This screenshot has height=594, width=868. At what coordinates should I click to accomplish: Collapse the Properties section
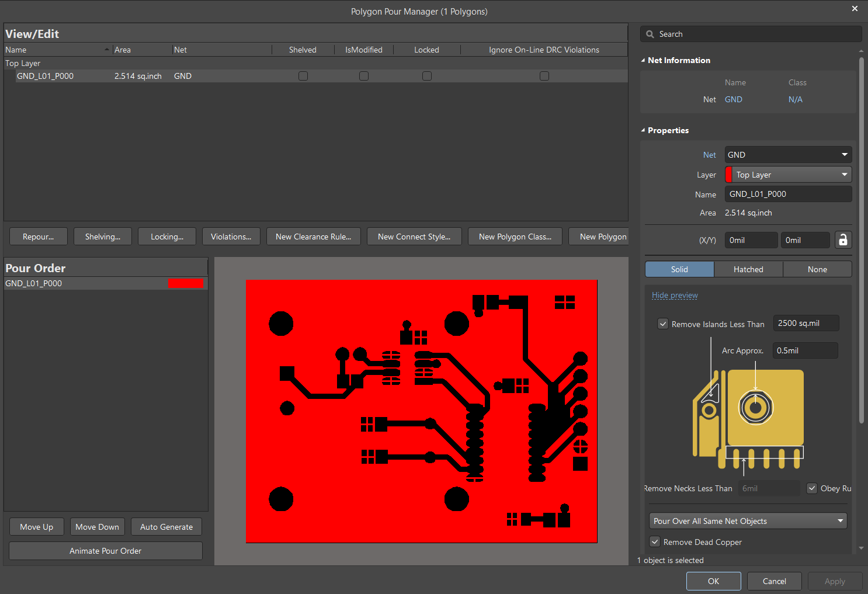click(643, 130)
